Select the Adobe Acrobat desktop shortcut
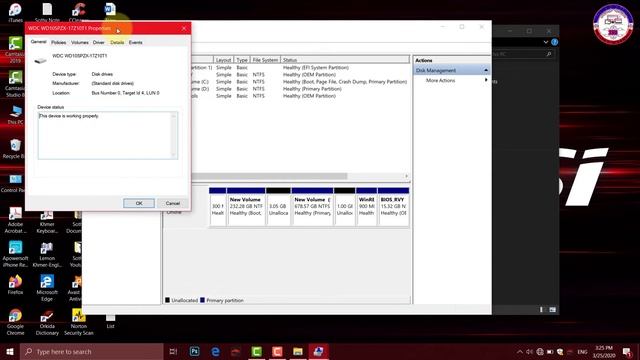 15,220
